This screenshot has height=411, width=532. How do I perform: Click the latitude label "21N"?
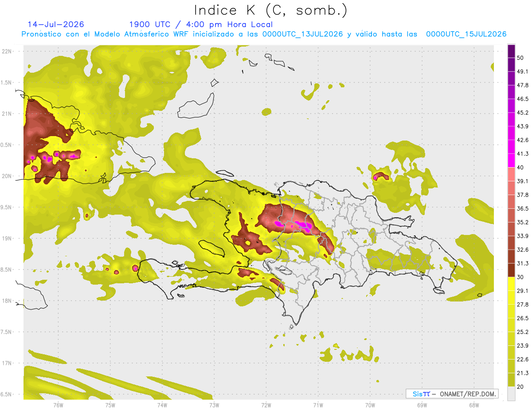pyautogui.click(x=7, y=114)
